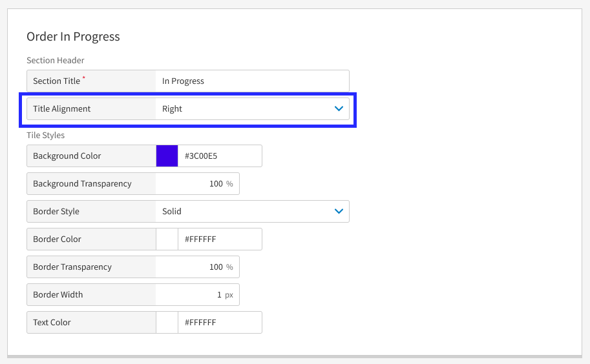Select the 'Right' value in Title Alignment
Viewport: 590px width, 364px height.
173,109
